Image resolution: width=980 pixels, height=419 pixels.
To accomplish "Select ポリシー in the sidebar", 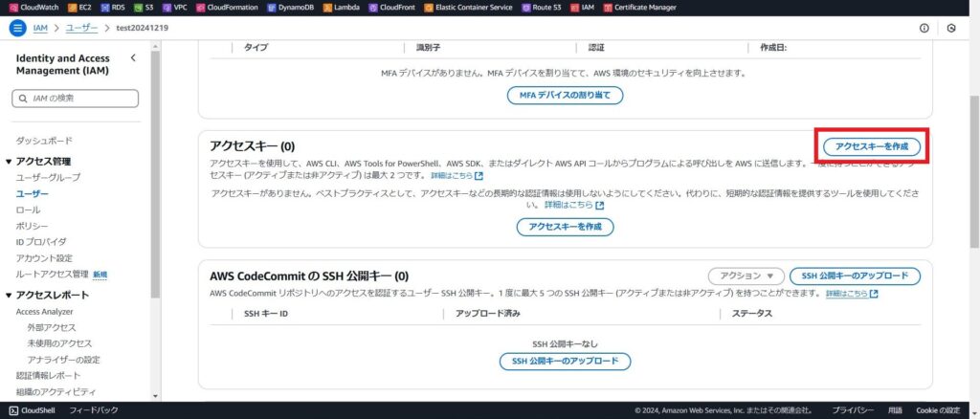I will (32, 226).
